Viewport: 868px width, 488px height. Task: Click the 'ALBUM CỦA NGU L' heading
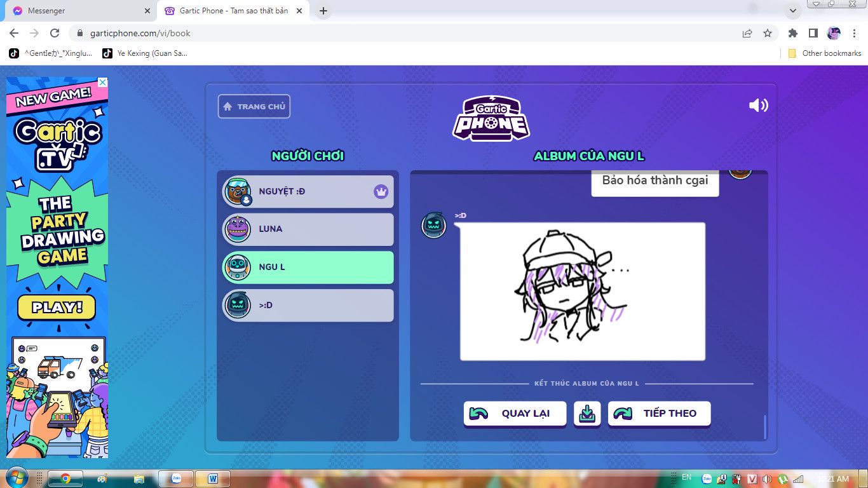coord(589,156)
